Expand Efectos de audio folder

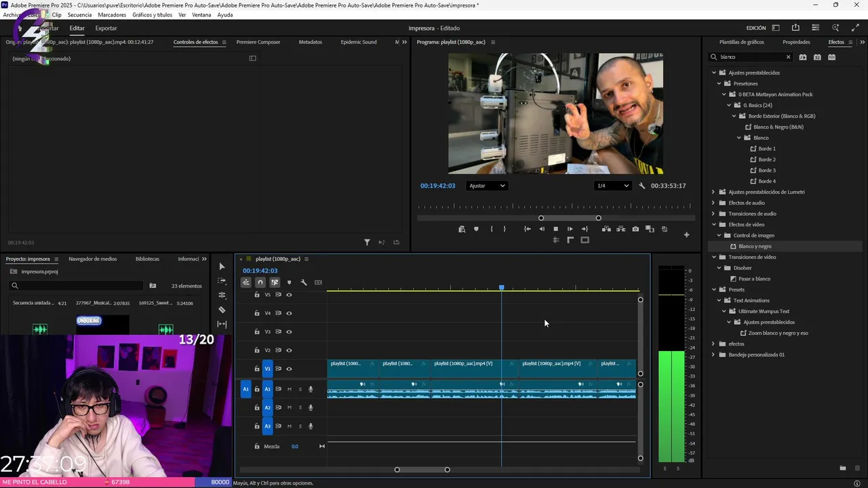pos(713,203)
